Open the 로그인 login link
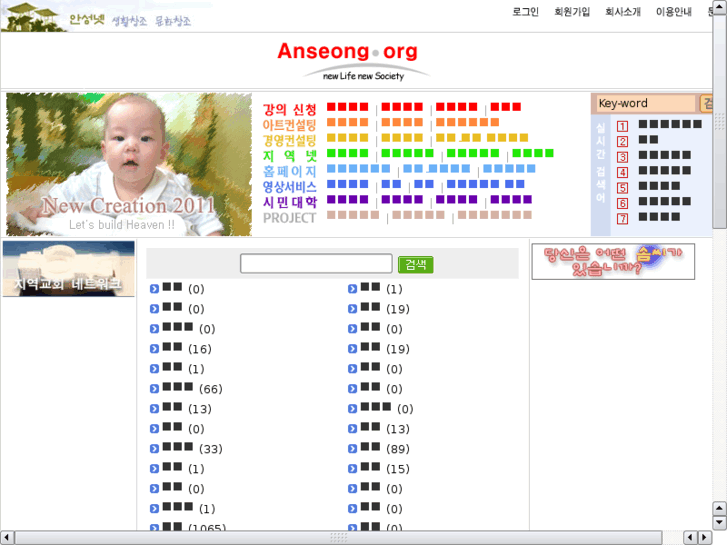 tap(525, 12)
